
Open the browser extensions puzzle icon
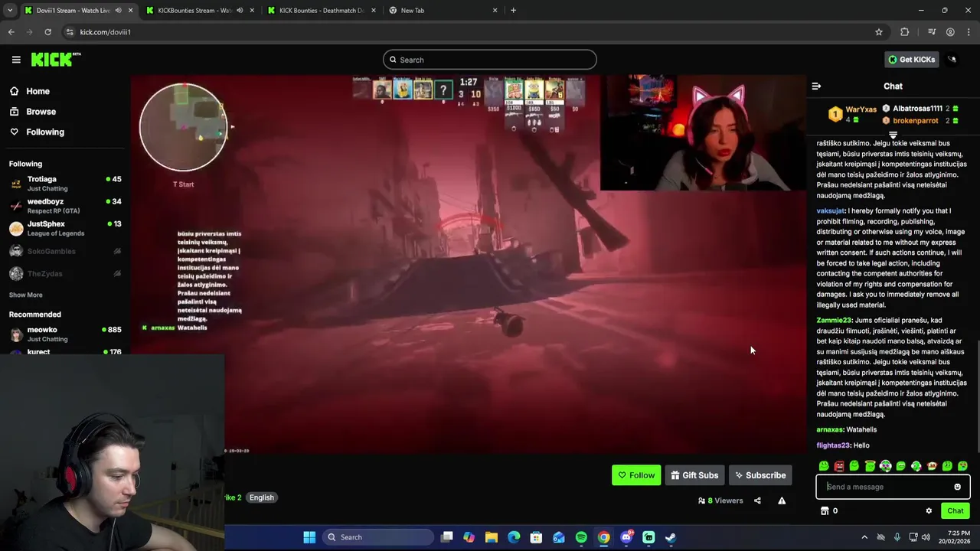[x=905, y=32]
